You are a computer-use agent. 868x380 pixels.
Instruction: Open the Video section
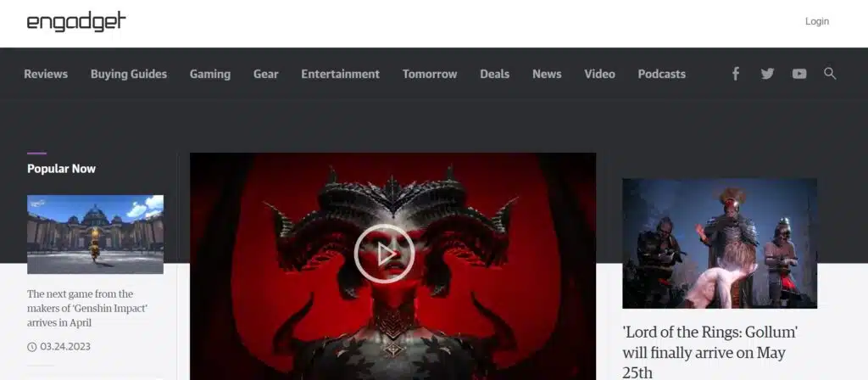coord(599,74)
